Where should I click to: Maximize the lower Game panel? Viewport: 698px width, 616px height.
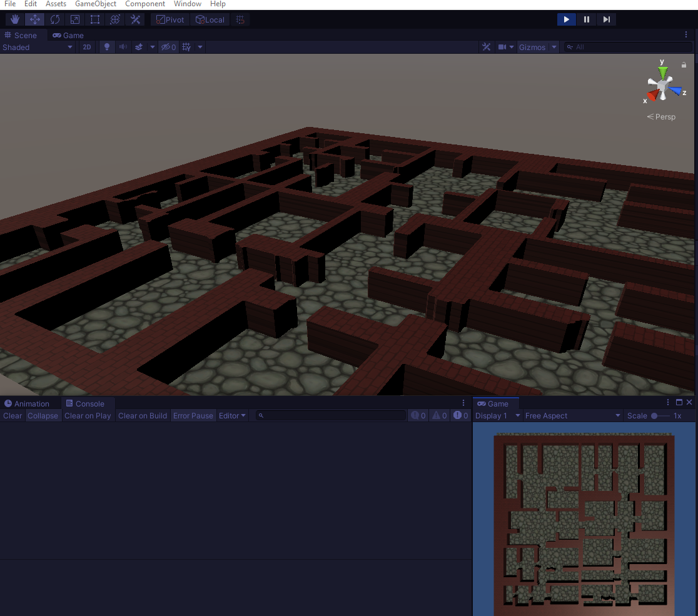679,402
